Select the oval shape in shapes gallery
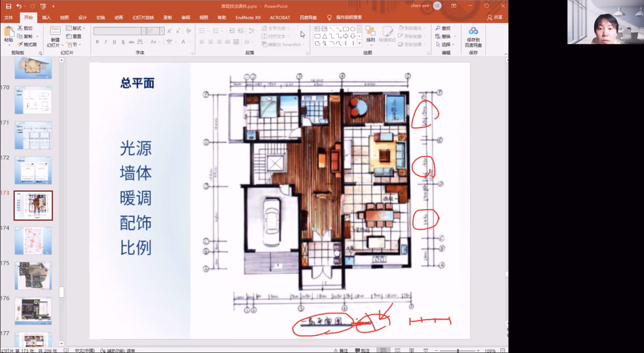 [x=353, y=29]
